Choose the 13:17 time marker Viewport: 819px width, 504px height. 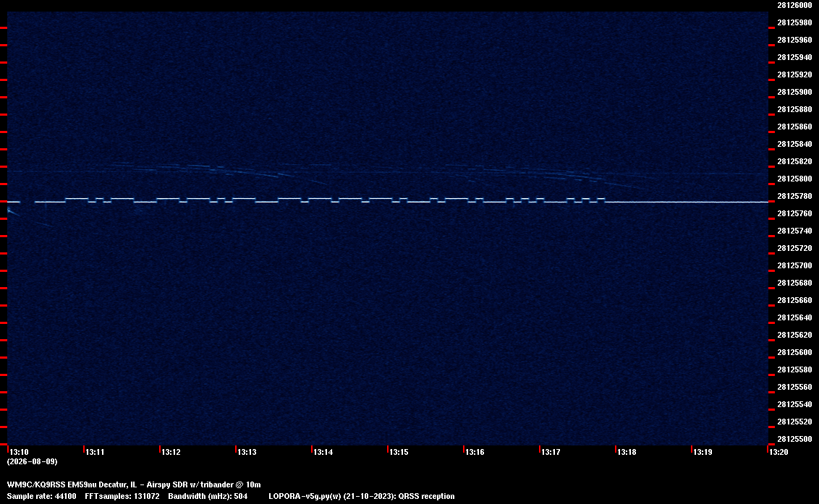pos(551,452)
